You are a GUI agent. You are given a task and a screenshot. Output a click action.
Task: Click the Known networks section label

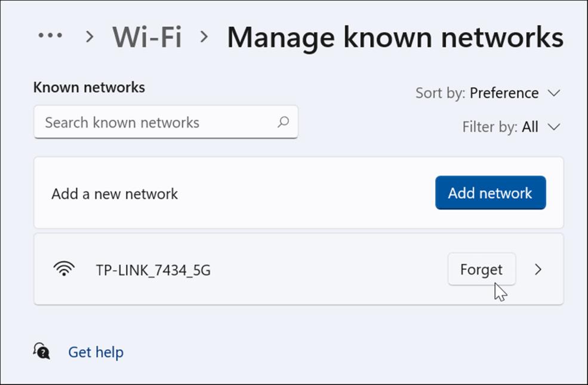[x=89, y=87]
